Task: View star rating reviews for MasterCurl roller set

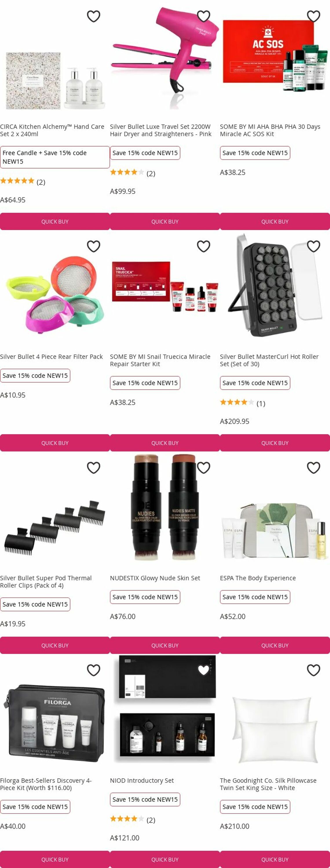Action: (x=243, y=403)
